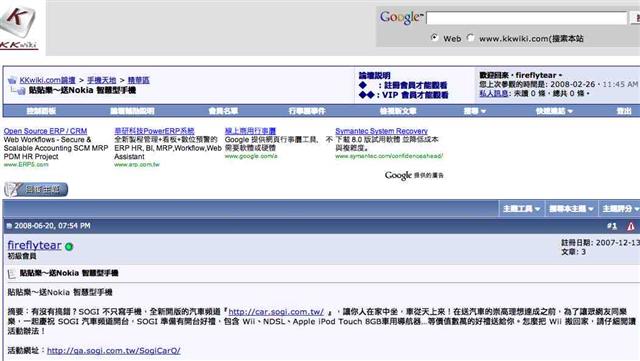Open the new posts navbar item
This screenshot has height=361, width=640.
pyautogui.click(x=398, y=111)
